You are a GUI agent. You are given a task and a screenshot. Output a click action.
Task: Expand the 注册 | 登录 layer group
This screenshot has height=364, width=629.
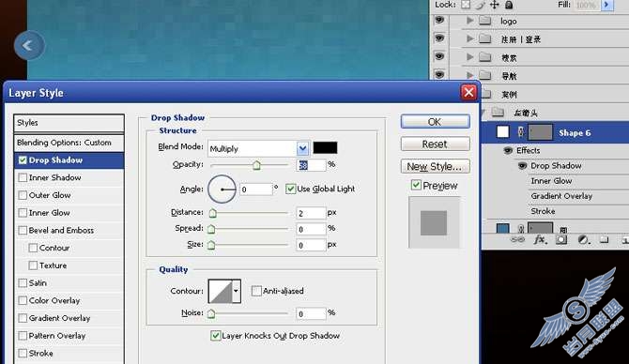tap(469, 38)
